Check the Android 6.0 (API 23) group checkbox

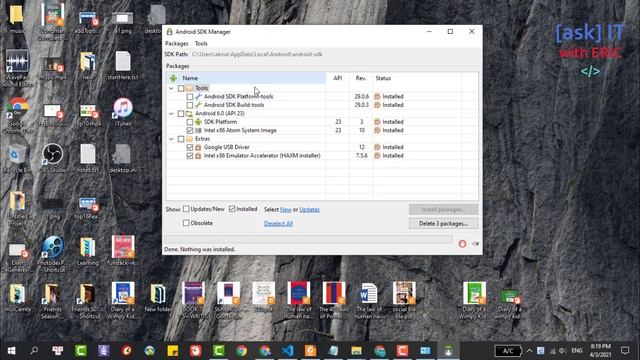(x=181, y=113)
